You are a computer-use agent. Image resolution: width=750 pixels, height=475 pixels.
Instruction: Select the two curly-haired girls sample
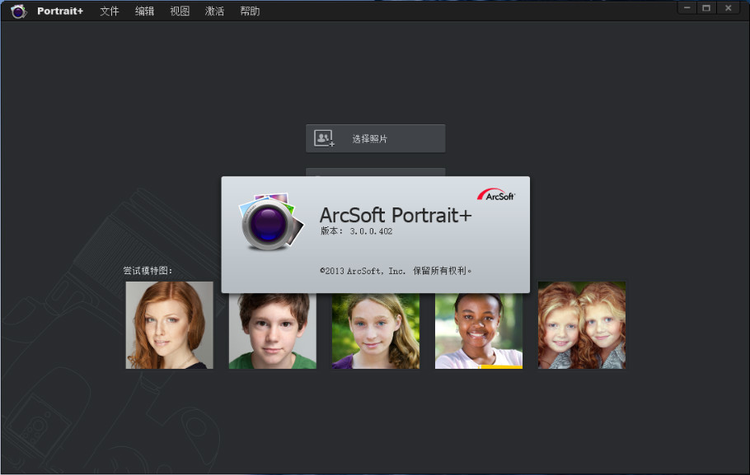click(x=582, y=325)
